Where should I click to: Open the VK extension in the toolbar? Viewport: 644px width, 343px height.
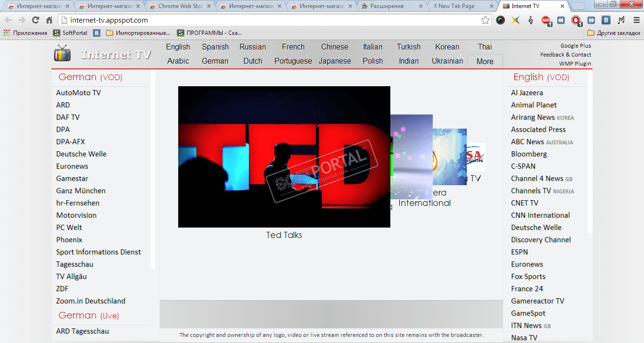pos(606,20)
